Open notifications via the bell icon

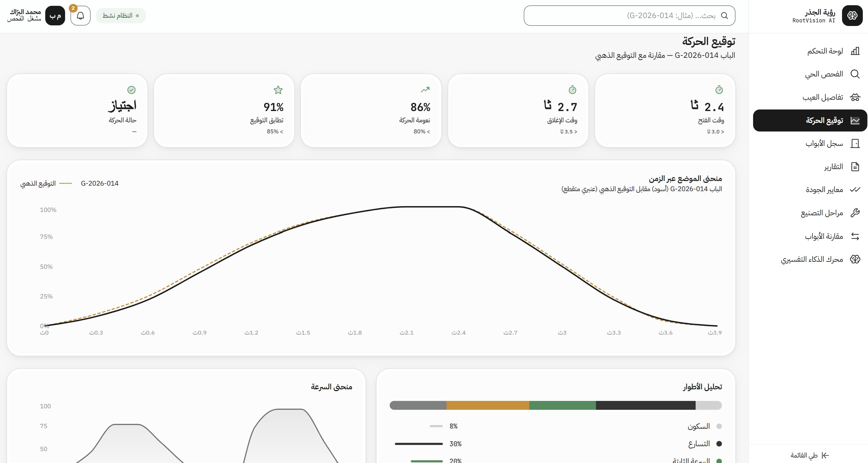coord(80,16)
